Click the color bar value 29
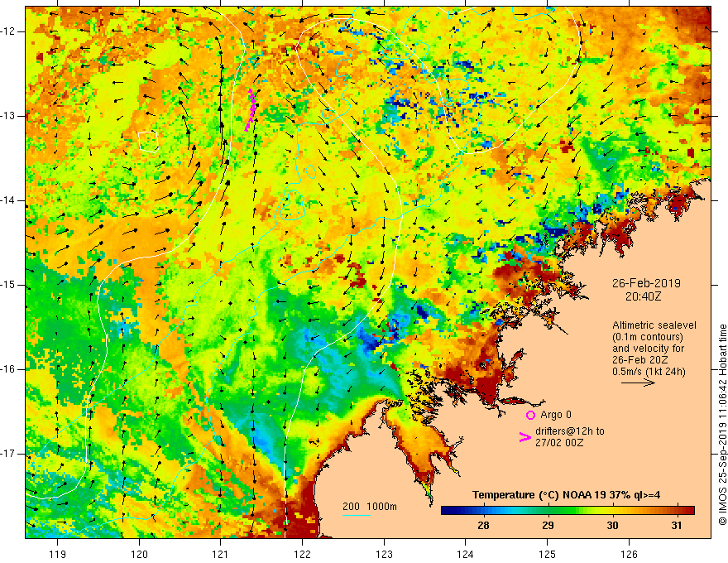The height and width of the screenshot is (563, 728). tap(548, 526)
